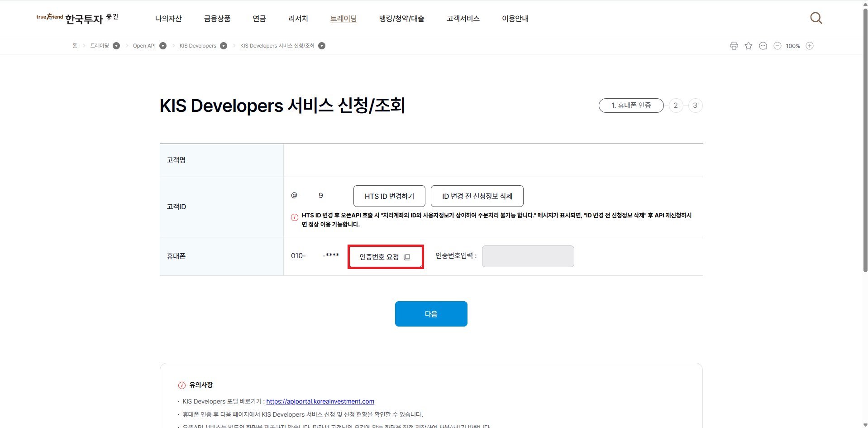The image size is (868, 428).
Task: Open 고객서비스 menu
Action: click(463, 19)
